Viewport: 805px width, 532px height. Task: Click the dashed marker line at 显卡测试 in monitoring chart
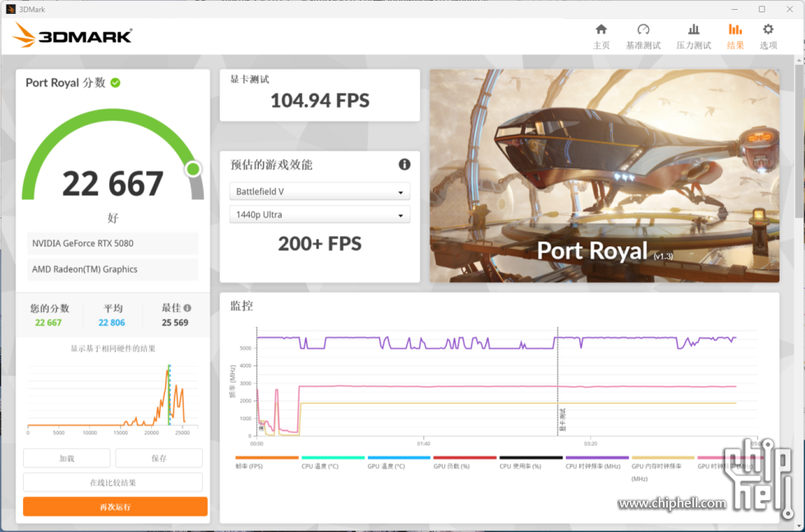558,382
